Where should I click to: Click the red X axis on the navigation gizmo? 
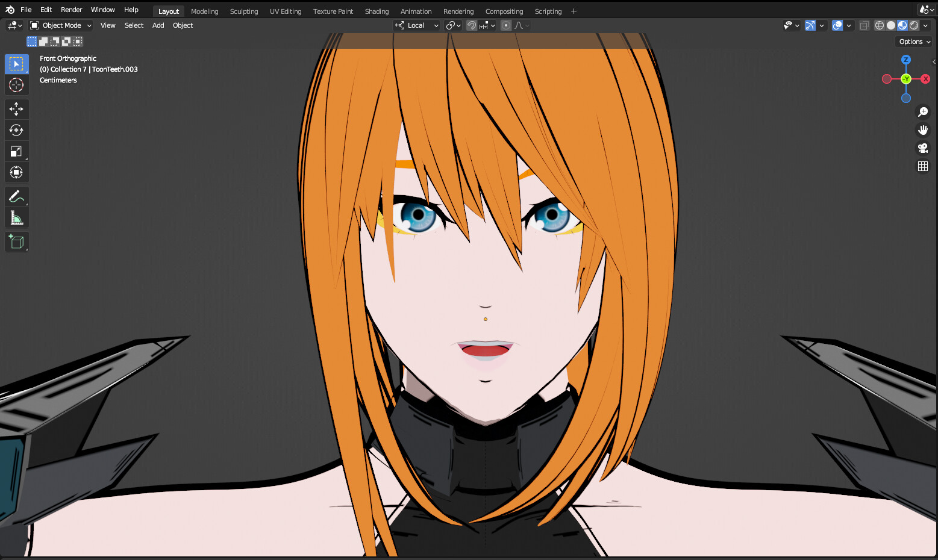coord(925,78)
